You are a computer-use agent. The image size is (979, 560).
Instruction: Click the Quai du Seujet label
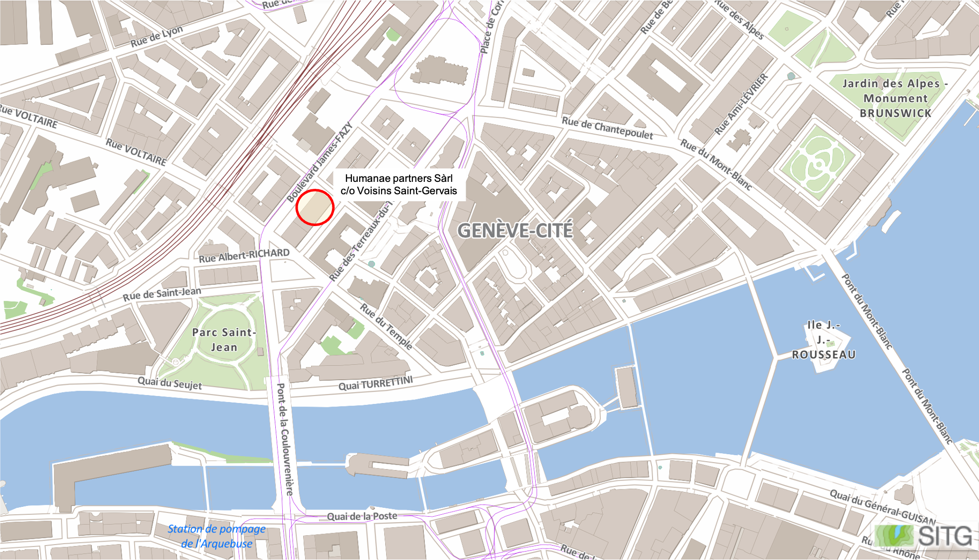(170, 383)
